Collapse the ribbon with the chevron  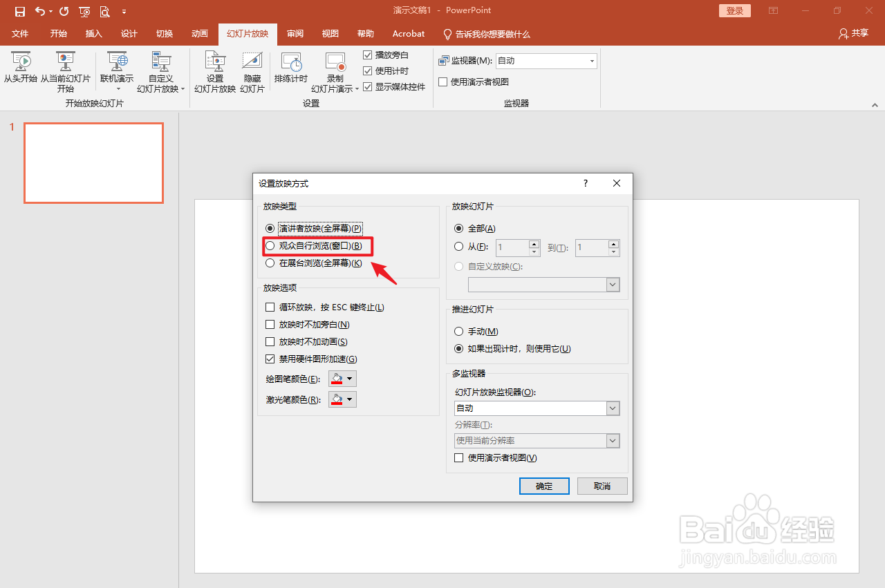(875, 106)
